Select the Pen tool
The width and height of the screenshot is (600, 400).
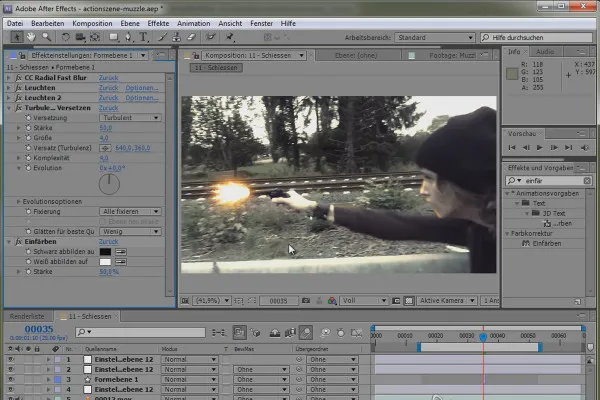(x=128, y=37)
